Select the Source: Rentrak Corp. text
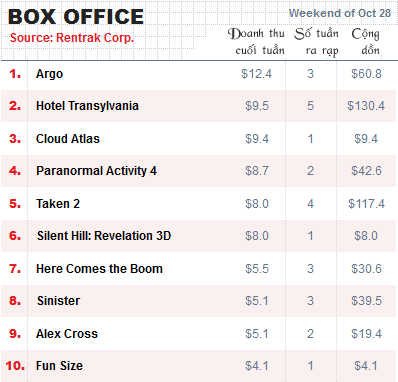Image resolution: width=398 pixels, height=382 pixels. click(72, 38)
